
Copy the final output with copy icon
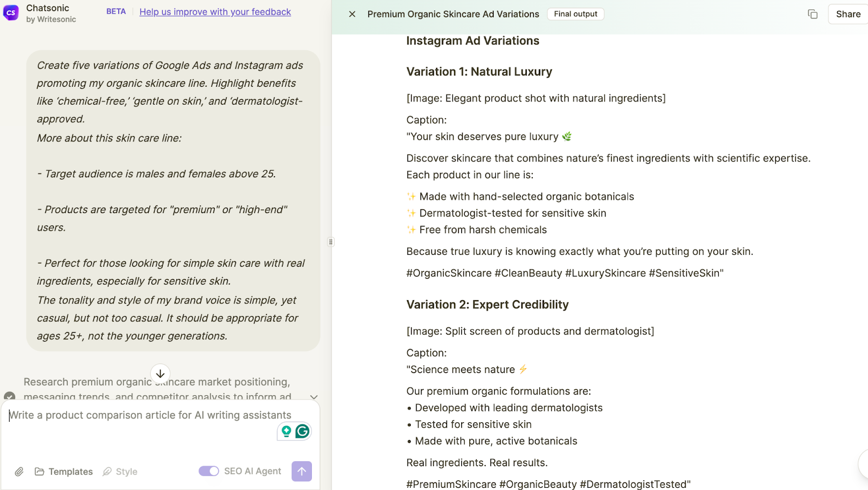pyautogui.click(x=812, y=14)
